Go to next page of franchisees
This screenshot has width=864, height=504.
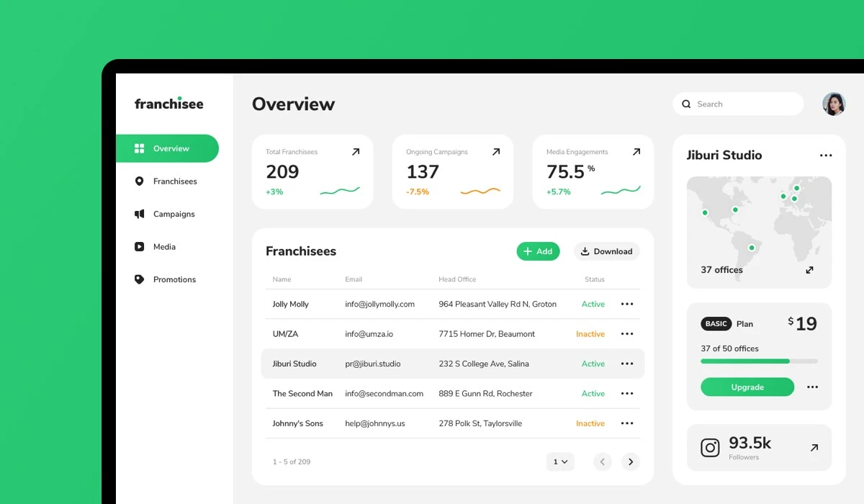pos(631,462)
